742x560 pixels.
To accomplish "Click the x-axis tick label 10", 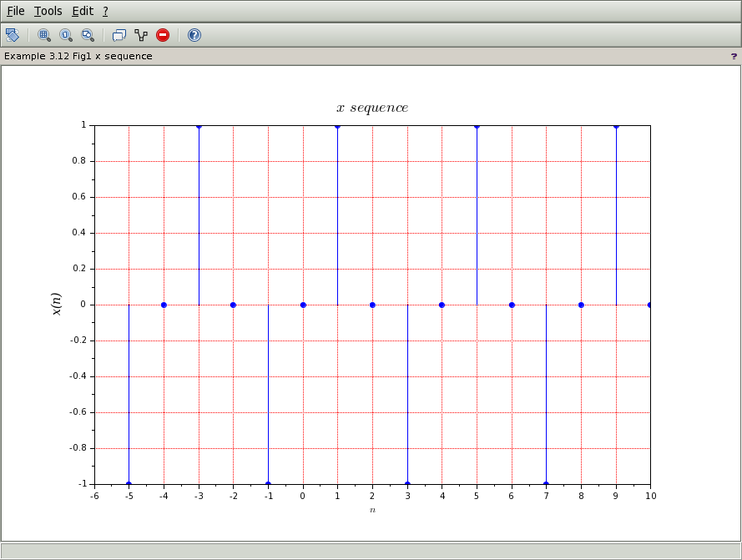I will coord(651,496).
